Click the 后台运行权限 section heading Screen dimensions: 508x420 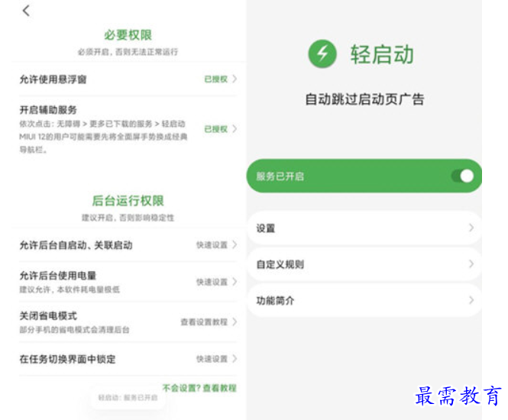(x=128, y=201)
